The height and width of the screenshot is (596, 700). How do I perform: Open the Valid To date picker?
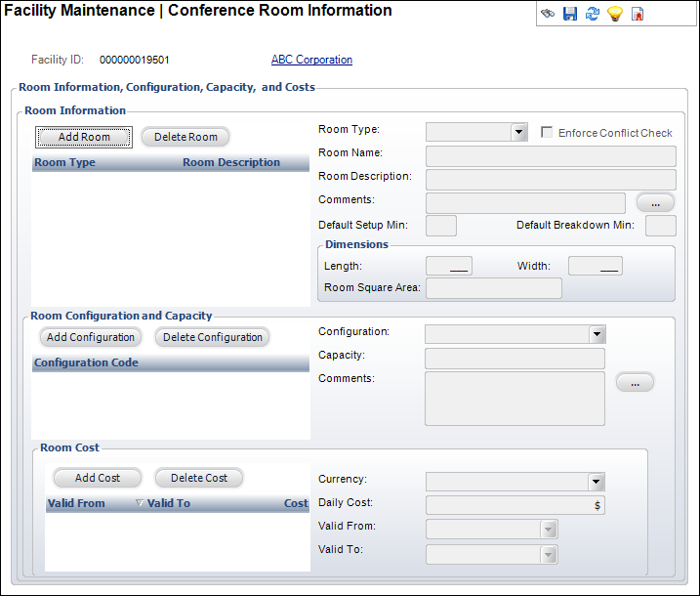coord(549,554)
